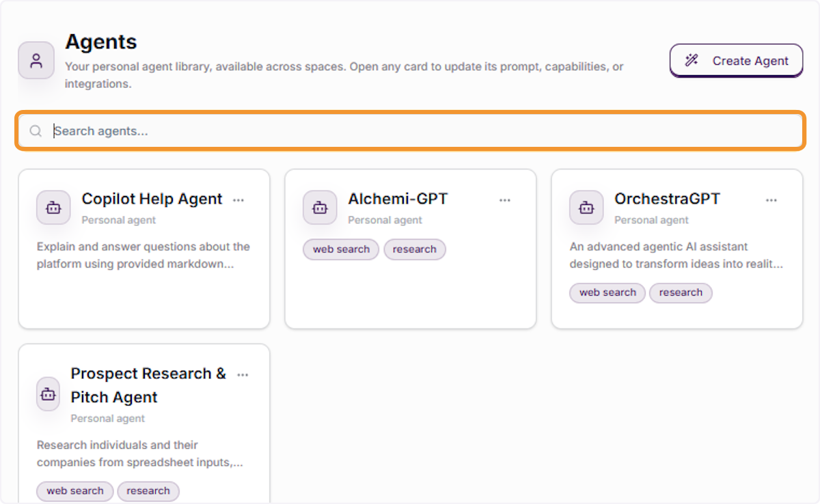Screen dimensions: 820x504
Task: Open the OrchestraGPT three-dot options menu
Action: (x=771, y=200)
